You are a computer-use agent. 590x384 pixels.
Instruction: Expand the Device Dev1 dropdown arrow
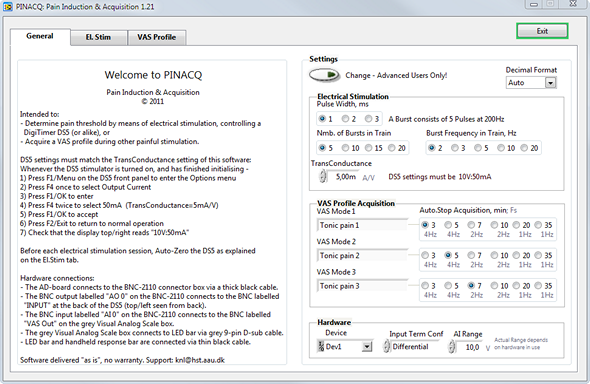click(x=367, y=346)
